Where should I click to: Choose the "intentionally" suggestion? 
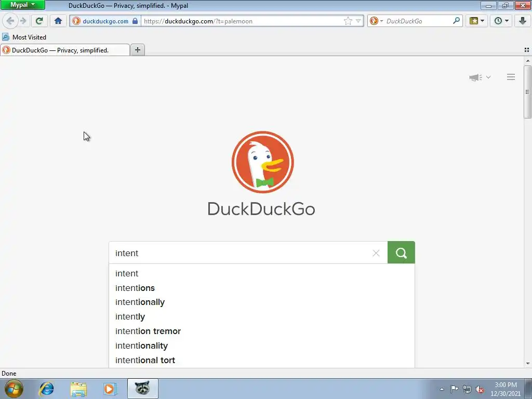pos(262,302)
